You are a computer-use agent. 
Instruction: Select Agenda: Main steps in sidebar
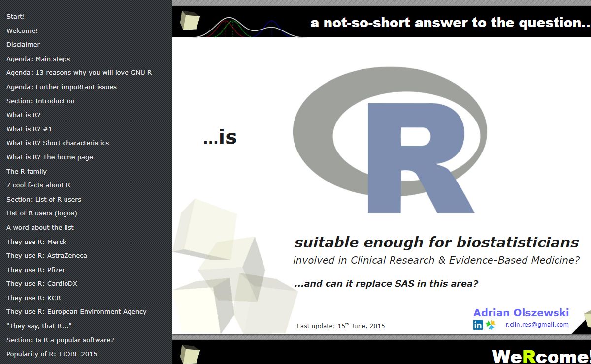pyautogui.click(x=38, y=59)
